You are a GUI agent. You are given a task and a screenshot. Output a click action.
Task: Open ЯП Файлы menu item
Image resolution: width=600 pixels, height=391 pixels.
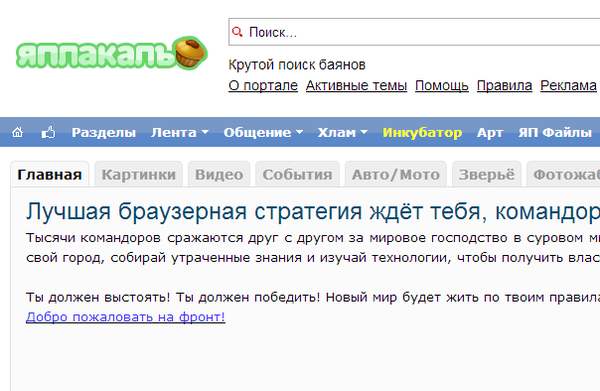pyautogui.click(x=555, y=132)
